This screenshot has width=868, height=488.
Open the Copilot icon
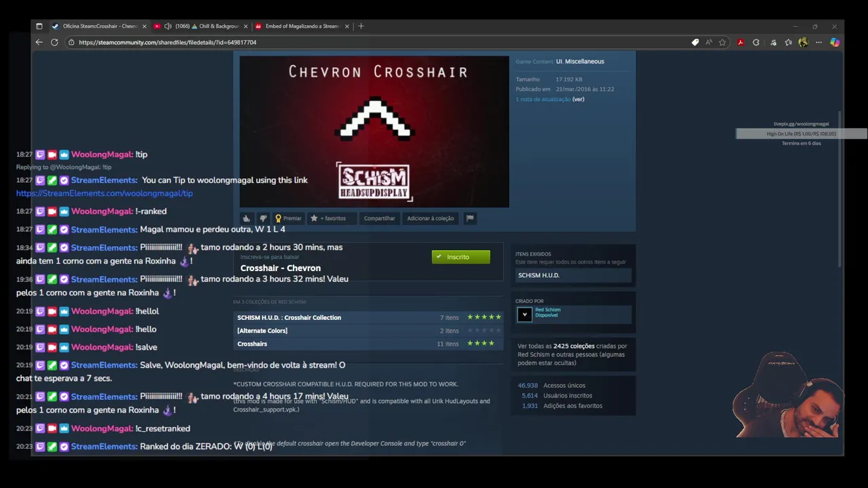pyautogui.click(x=835, y=42)
